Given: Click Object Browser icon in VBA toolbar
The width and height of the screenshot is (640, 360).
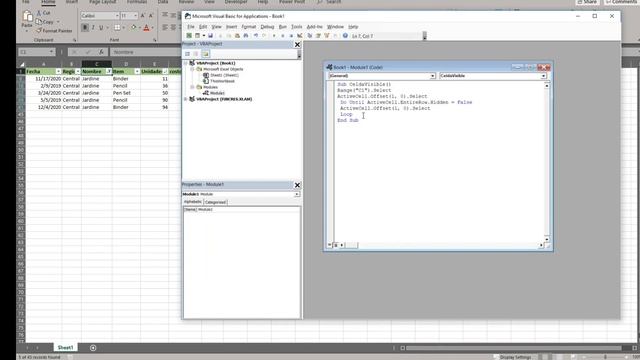Looking at the screenshot, I should coord(327,36).
